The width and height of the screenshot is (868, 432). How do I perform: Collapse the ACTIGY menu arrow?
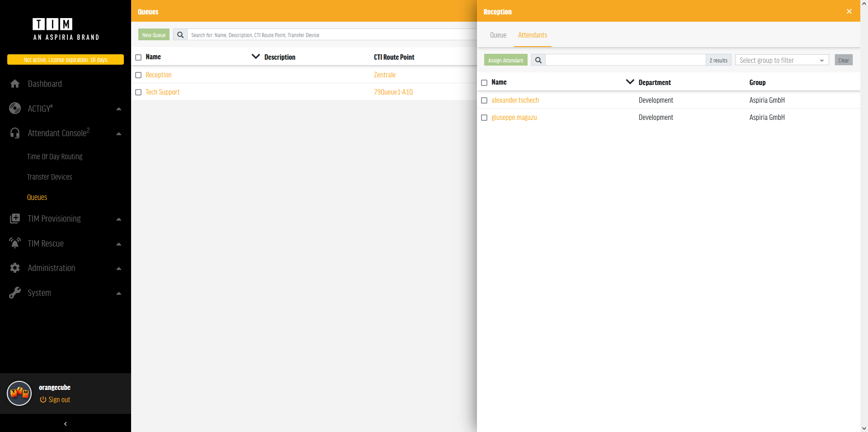click(119, 109)
